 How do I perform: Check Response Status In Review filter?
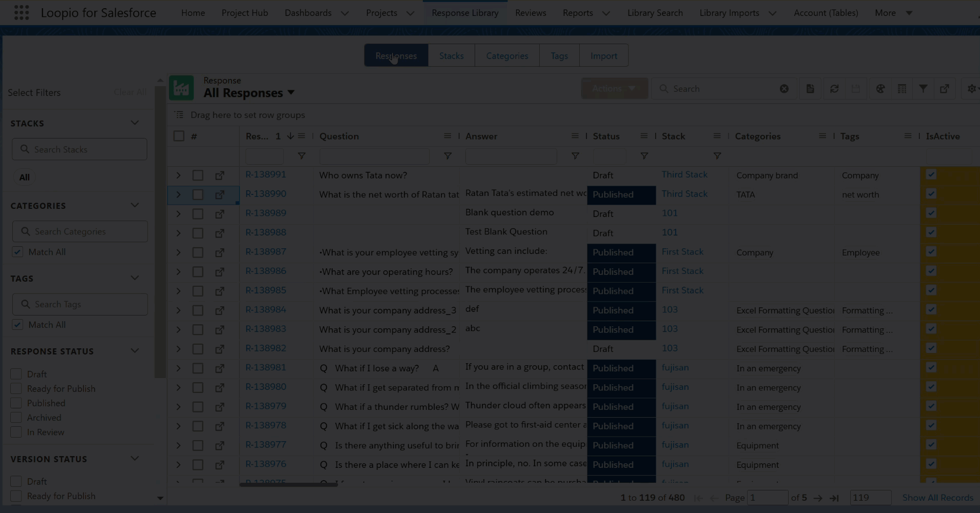(16, 432)
